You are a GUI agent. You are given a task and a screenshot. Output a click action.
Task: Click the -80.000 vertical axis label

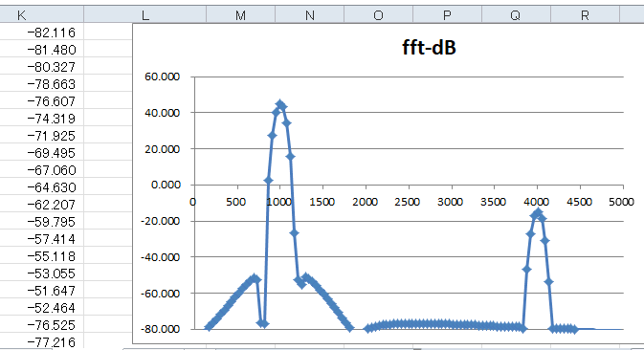[x=160, y=329]
